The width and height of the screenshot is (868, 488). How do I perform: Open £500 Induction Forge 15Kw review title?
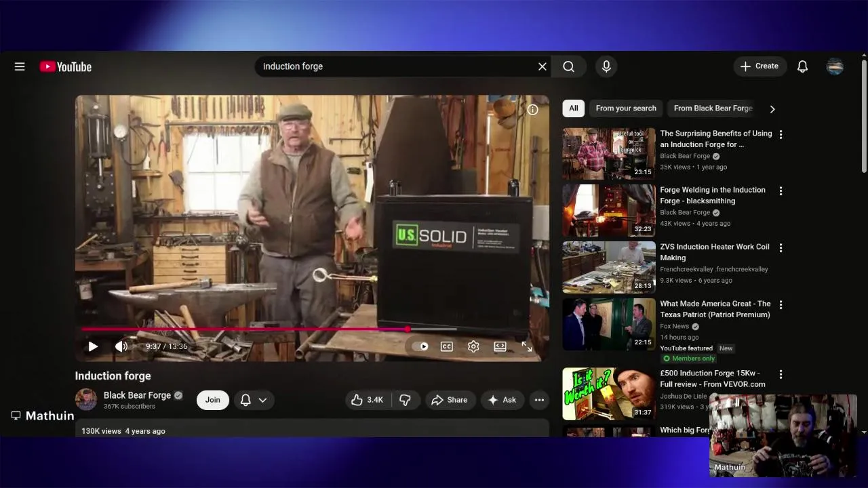point(713,378)
